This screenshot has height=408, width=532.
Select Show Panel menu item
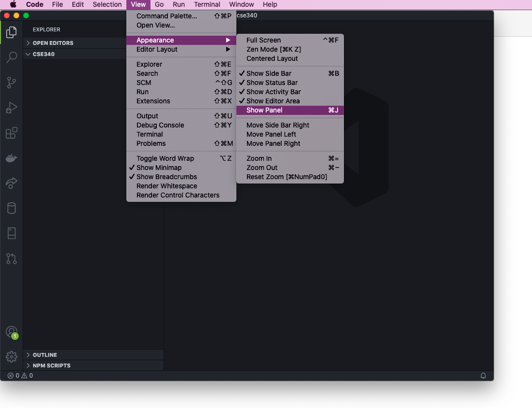pos(264,110)
